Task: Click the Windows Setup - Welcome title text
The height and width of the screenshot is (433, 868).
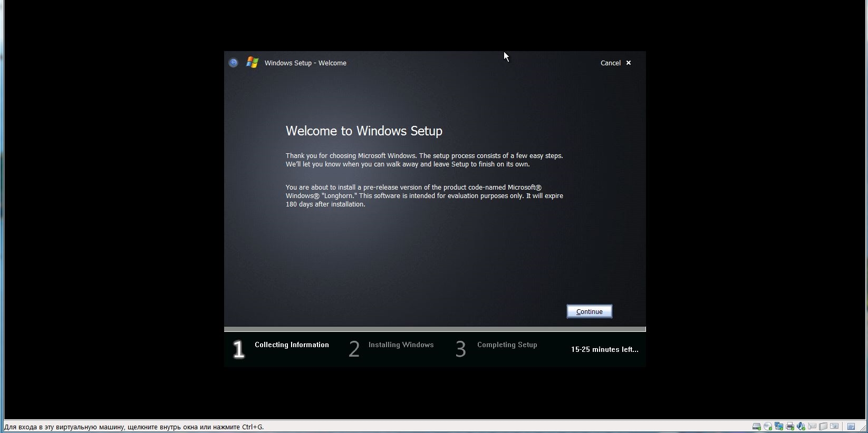Action: pos(305,63)
